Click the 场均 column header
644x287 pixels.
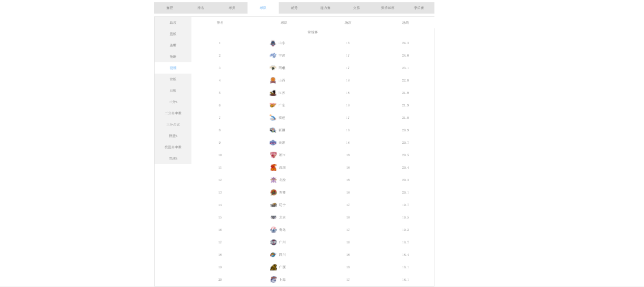tap(405, 23)
